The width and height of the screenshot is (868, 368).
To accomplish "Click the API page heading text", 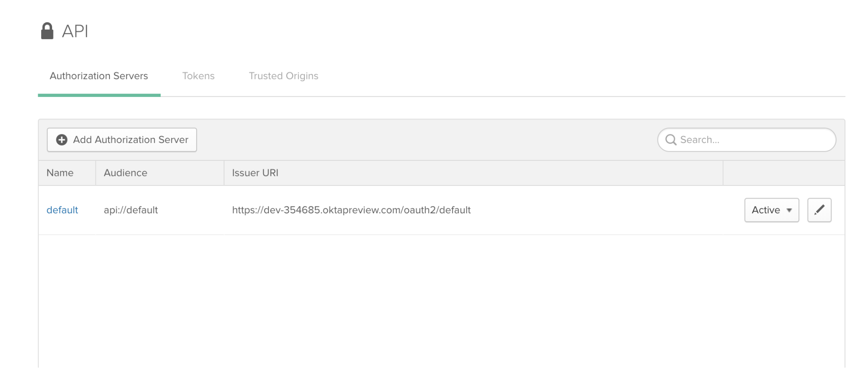I will (x=75, y=31).
